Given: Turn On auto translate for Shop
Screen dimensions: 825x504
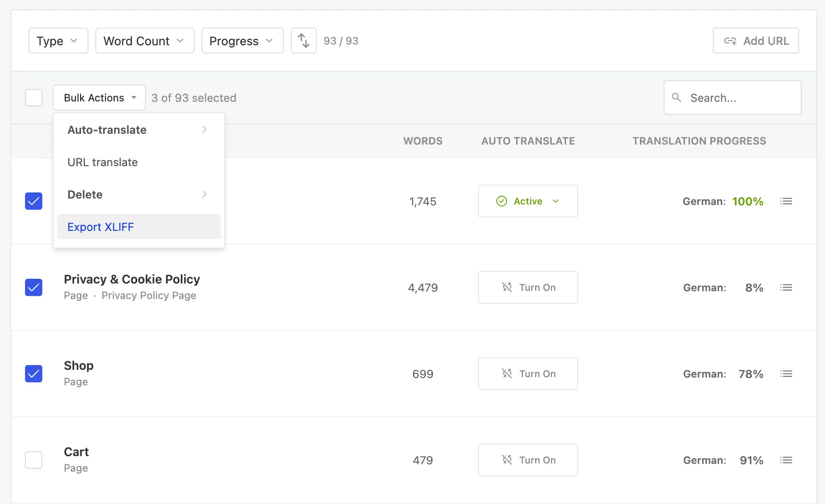Looking at the screenshot, I should [528, 374].
